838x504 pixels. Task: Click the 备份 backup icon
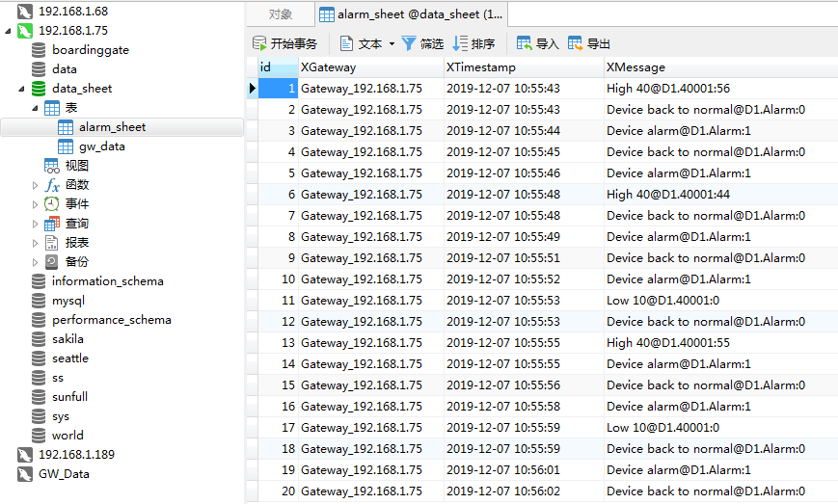click(x=52, y=262)
